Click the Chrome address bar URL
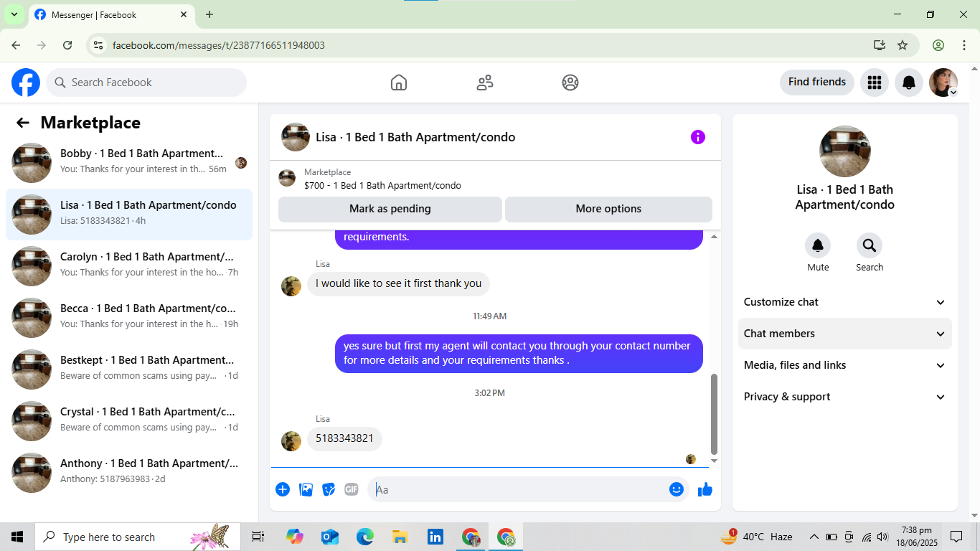The image size is (980, 551). click(219, 45)
